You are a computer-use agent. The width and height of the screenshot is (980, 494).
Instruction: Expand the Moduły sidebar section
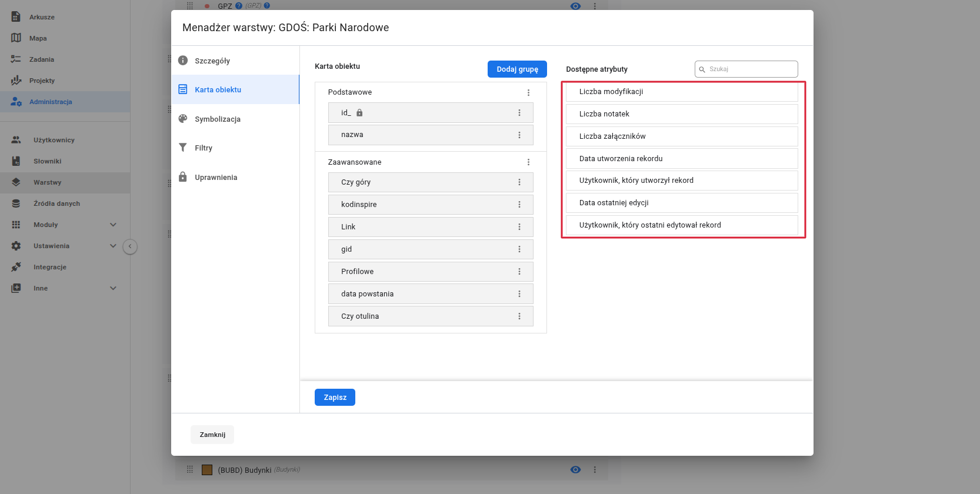click(113, 225)
